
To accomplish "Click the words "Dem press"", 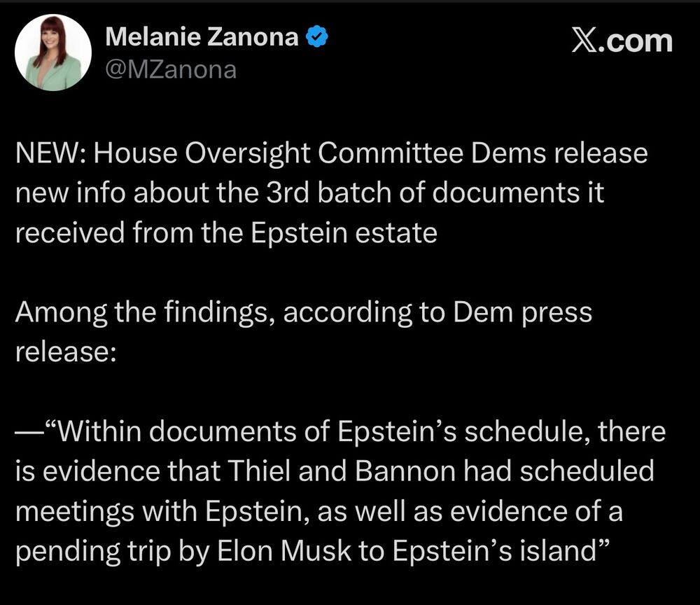I will [522, 312].
